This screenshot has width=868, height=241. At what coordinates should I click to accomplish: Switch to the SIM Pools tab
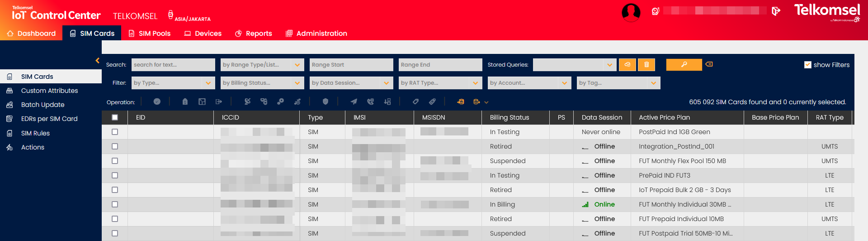(150, 34)
